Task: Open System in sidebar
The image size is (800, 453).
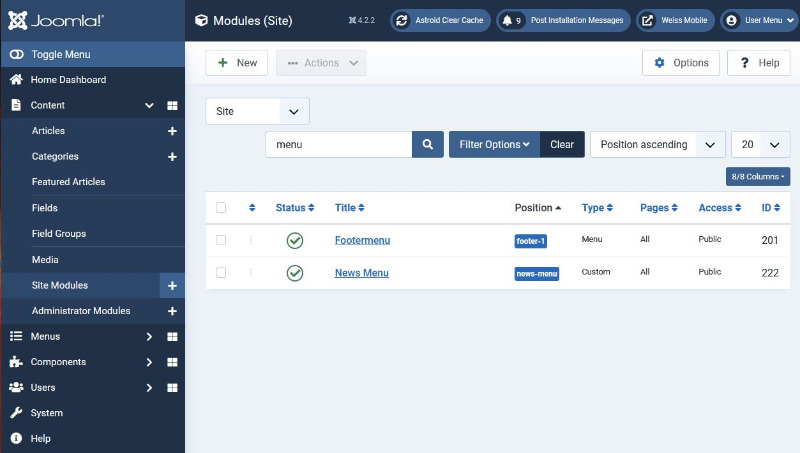Action: tap(46, 413)
